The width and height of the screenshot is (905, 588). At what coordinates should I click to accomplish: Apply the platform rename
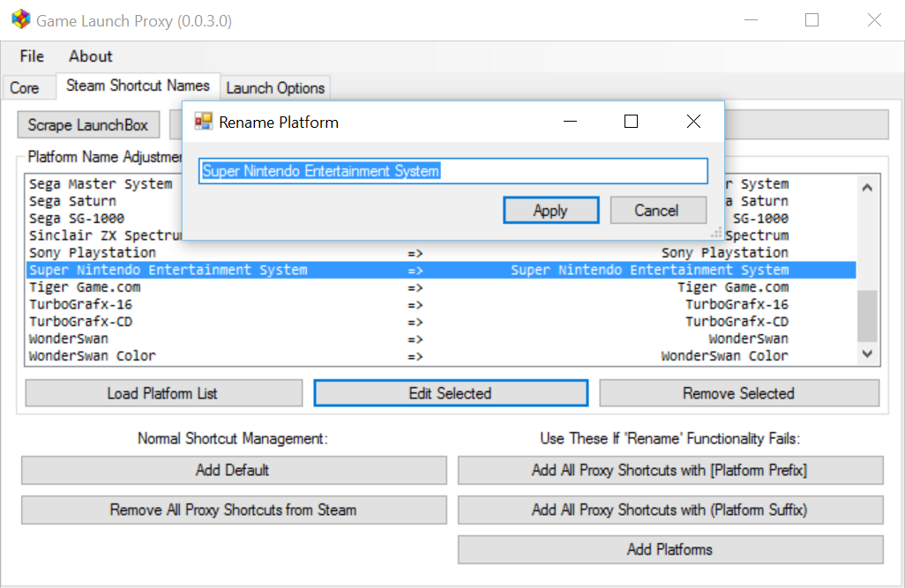pyautogui.click(x=550, y=210)
